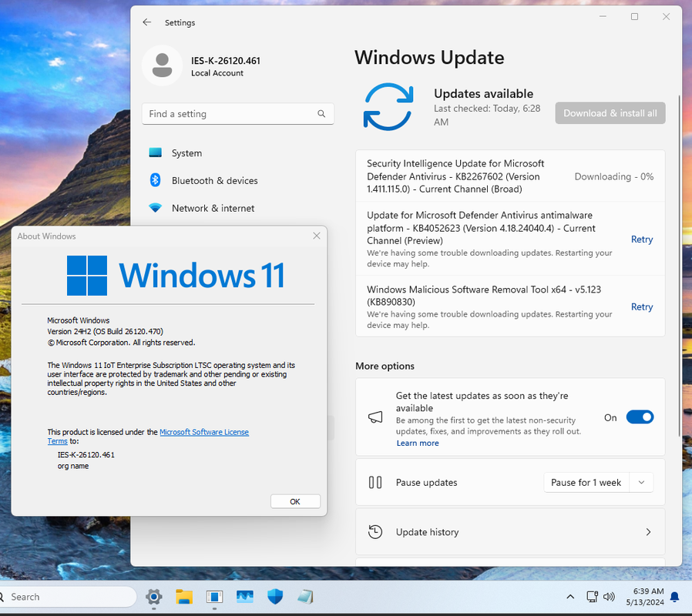Image resolution: width=692 pixels, height=616 pixels.
Task: Click the More options heading
Action: (x=385, y=366)
